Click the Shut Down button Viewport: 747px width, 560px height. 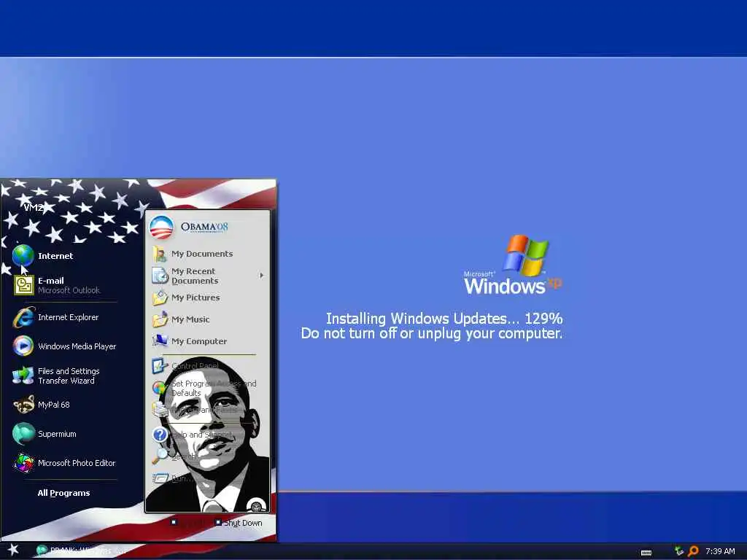(x=239, y=523)
